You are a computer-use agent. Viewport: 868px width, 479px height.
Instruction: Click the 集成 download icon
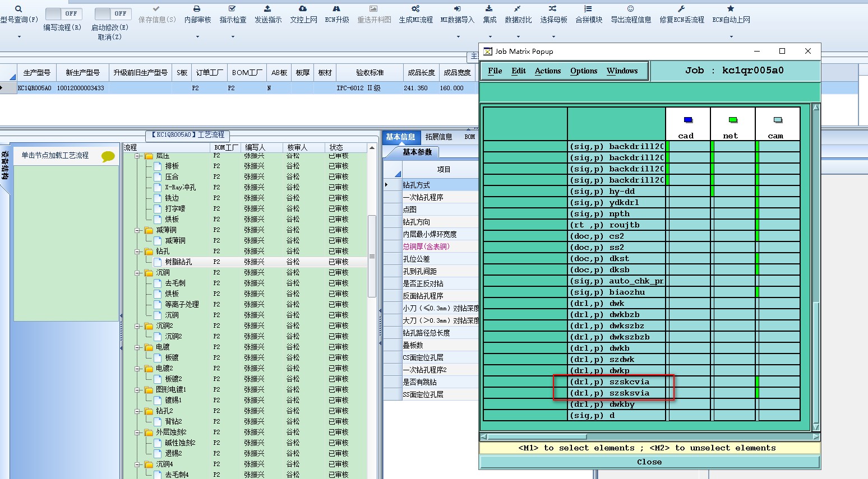click(489, 9)
